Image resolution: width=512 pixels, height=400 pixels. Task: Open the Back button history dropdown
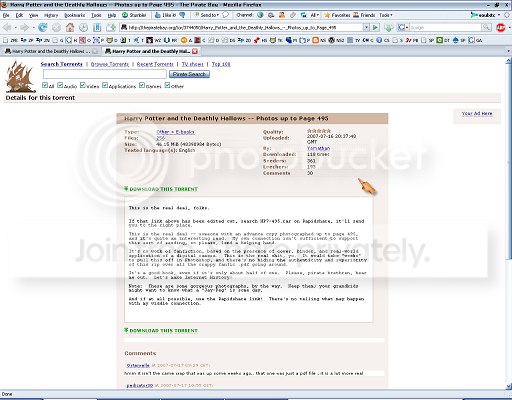pyautogui.click(x=15, y=27)
